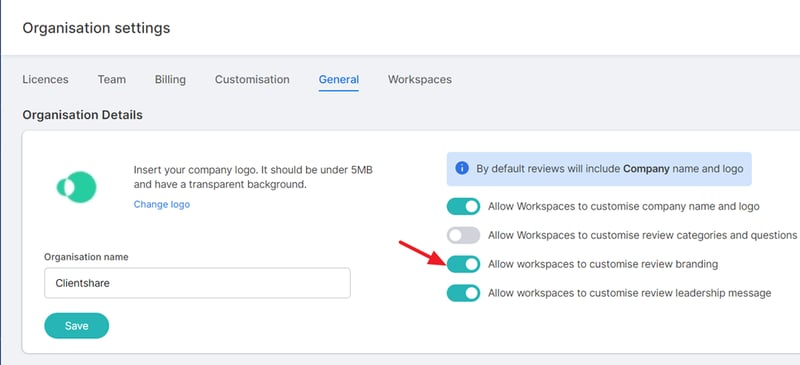The width and height of the screenshot is (800, 365).
Task: Enable customise review categories and questions switch
Action: pos(463,235)
